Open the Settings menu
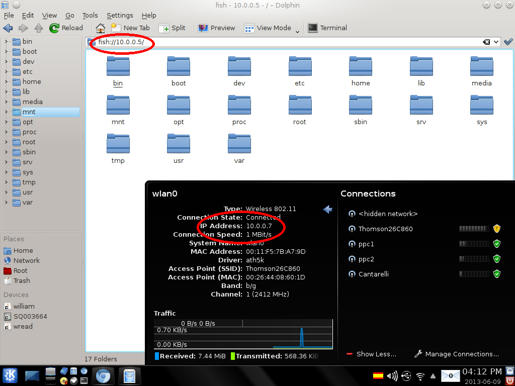515x386 pixels. [x=120, y=15]
